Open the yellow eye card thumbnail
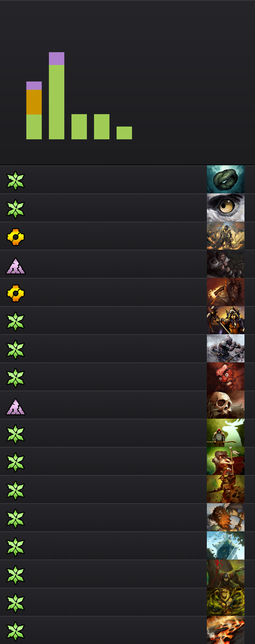This screenshot has width=255, height=644. [226, 208]
